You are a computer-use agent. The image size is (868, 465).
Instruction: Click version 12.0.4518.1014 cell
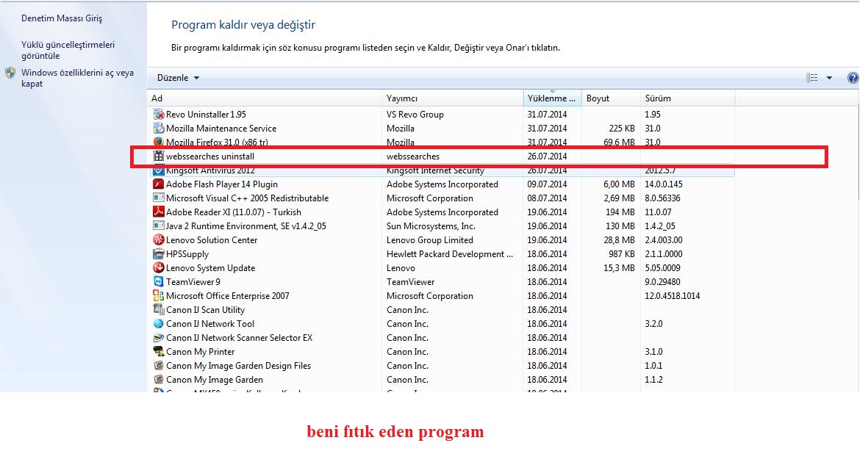672,295
